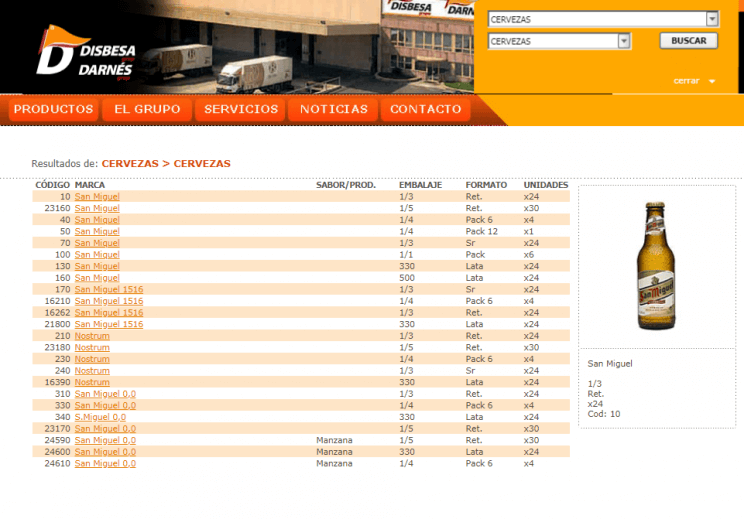
Task: Open San Miguel 0,0 Manzana code 24600
Action: (105, 452)
